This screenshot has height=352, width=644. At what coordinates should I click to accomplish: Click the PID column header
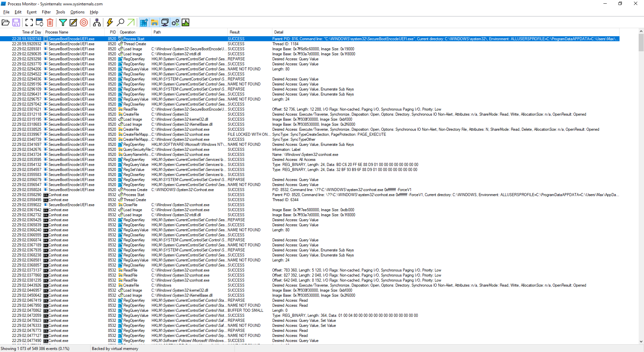coord(111,32)
